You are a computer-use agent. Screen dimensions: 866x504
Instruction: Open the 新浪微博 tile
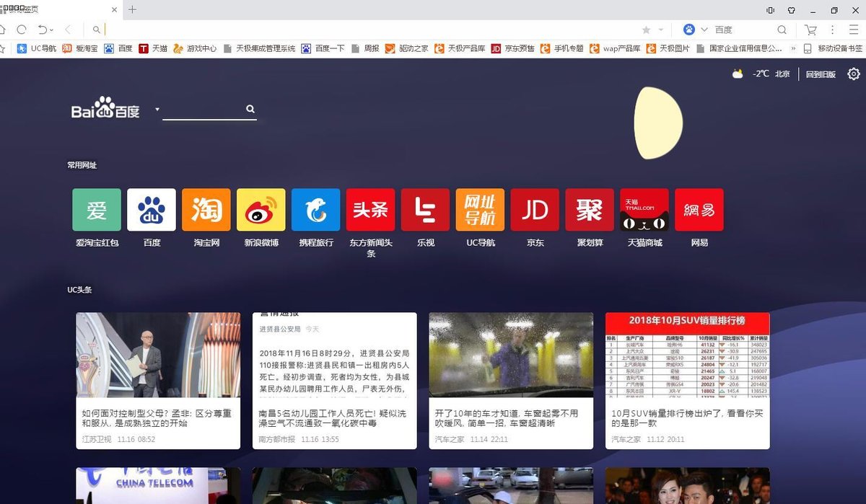261,210
